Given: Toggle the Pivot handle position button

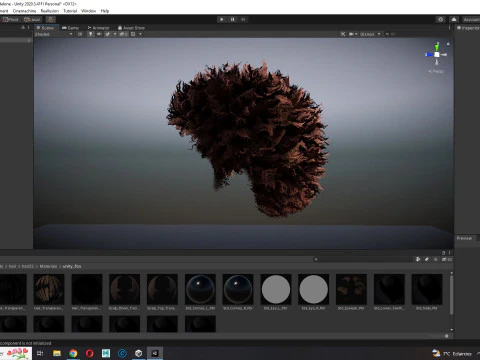Looking at the screenshot, I should coord(11,19).
